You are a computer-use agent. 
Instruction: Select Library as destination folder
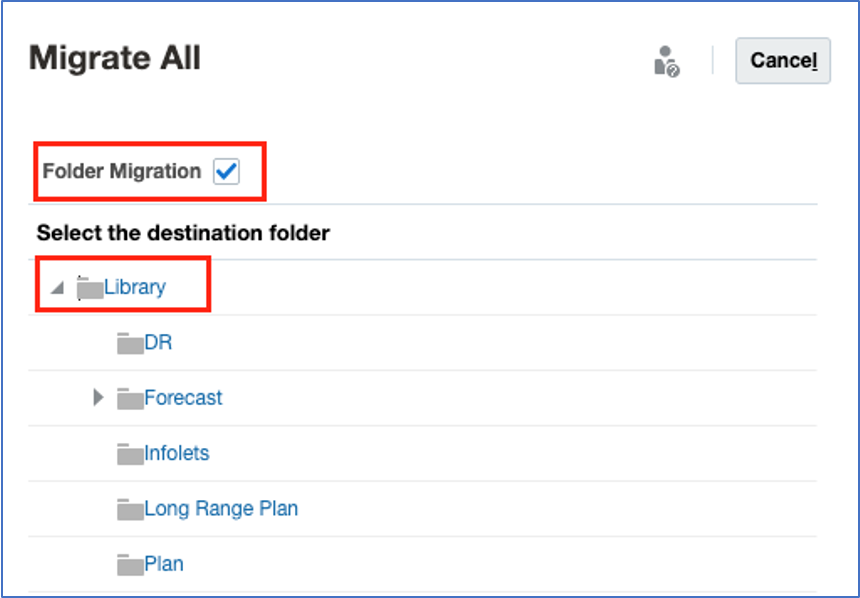[135, 288]
